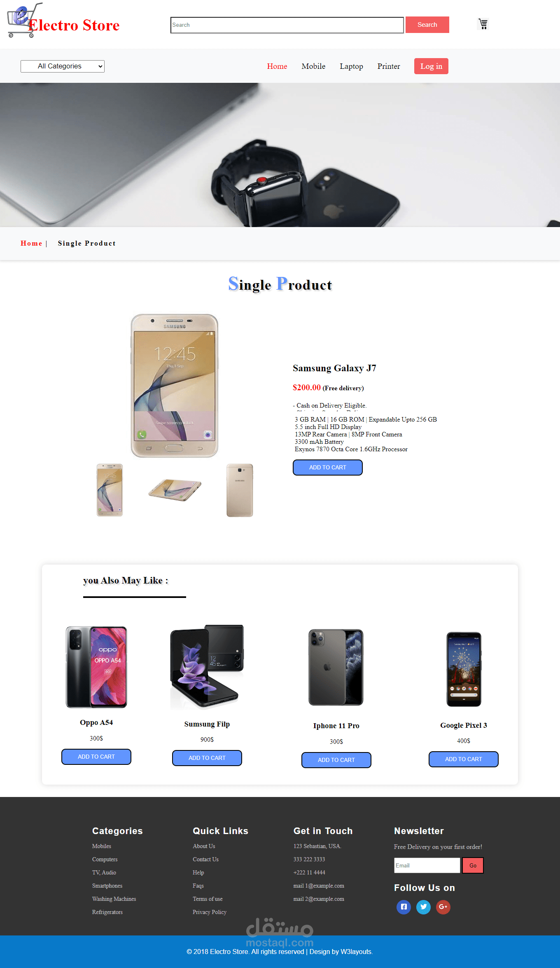Open the shopping cart icon in header
Viewport: 560px width, 968px height.
[x=483, y=24]
